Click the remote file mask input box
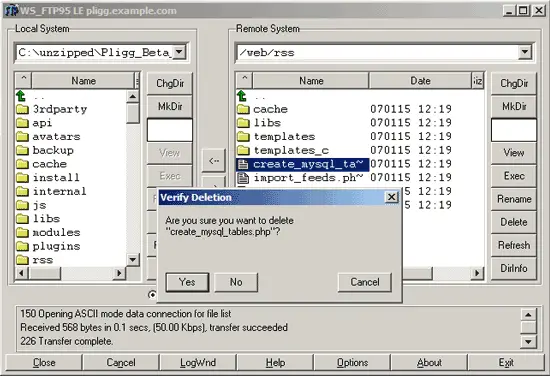 514,130
